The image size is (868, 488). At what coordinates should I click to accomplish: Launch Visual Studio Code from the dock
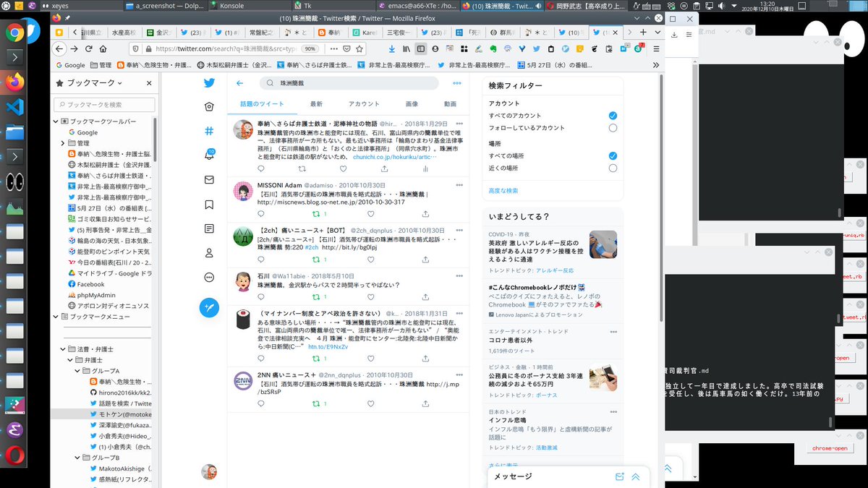click(15, 107)
